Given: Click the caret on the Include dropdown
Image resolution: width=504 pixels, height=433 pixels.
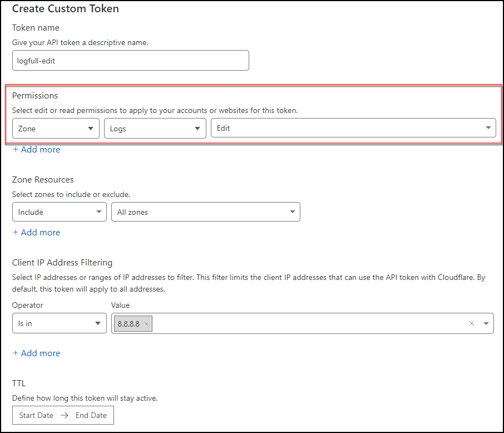Looking at the screenshot, I should [x=98, y=212].
